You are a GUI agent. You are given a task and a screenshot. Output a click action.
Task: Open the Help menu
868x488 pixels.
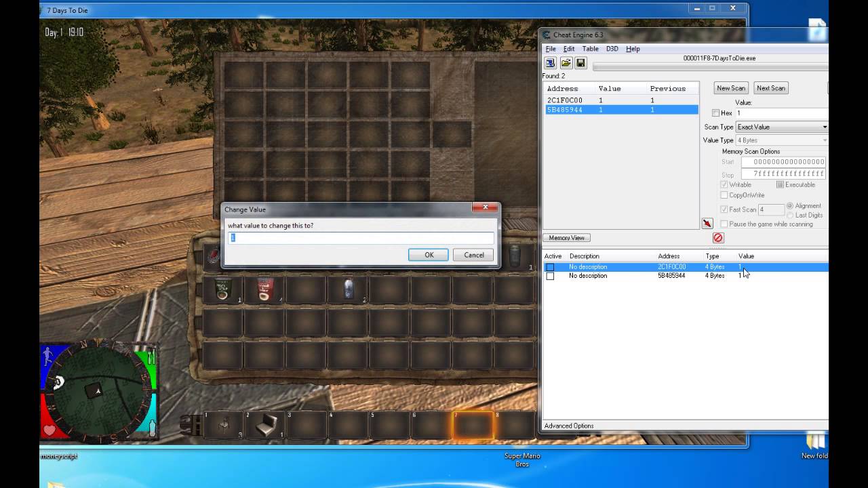pyautogui.click(x=633, y=49)
